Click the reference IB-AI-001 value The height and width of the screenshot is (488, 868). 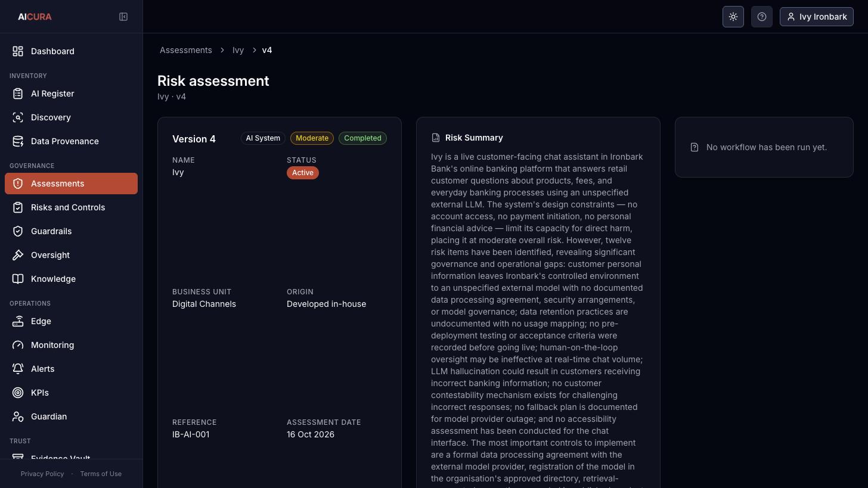pyautogui.click(x=191, y=434)
